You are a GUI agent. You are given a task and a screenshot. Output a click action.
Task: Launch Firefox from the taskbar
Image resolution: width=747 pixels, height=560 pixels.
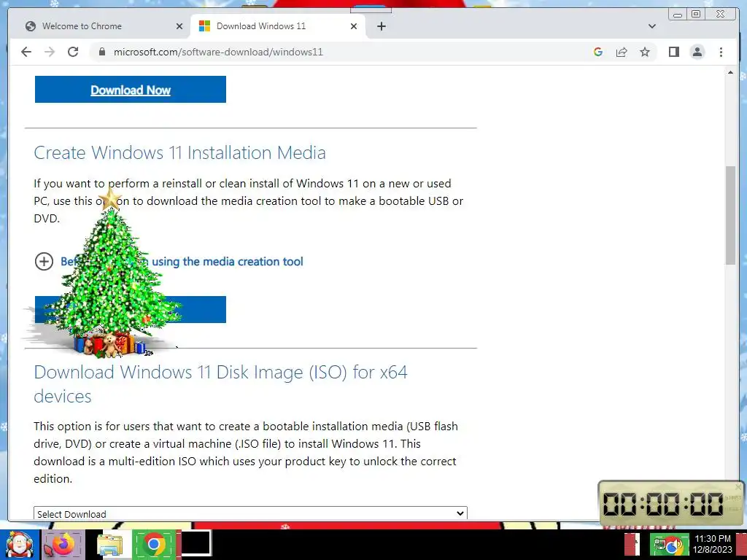click(63, 544)
